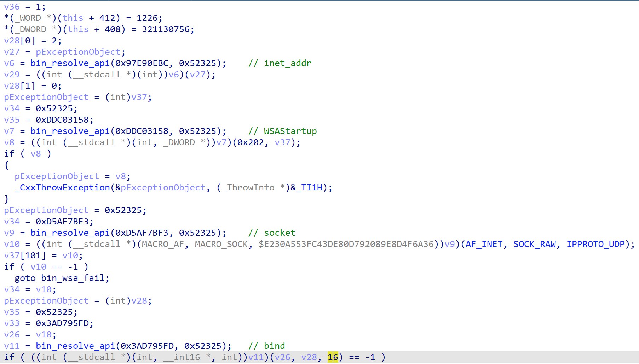The width and height of the screenshot is (639, 364).
Task: Click $E230A553FC43DE80D792089E8D4F6A36 enum type
Action: [346, 244]
